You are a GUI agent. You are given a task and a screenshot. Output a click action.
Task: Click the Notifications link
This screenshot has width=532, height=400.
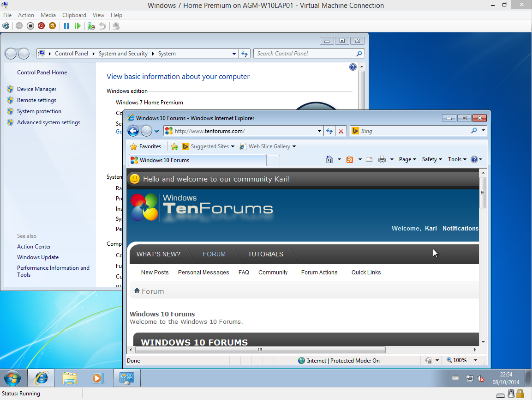pos(460,228)
